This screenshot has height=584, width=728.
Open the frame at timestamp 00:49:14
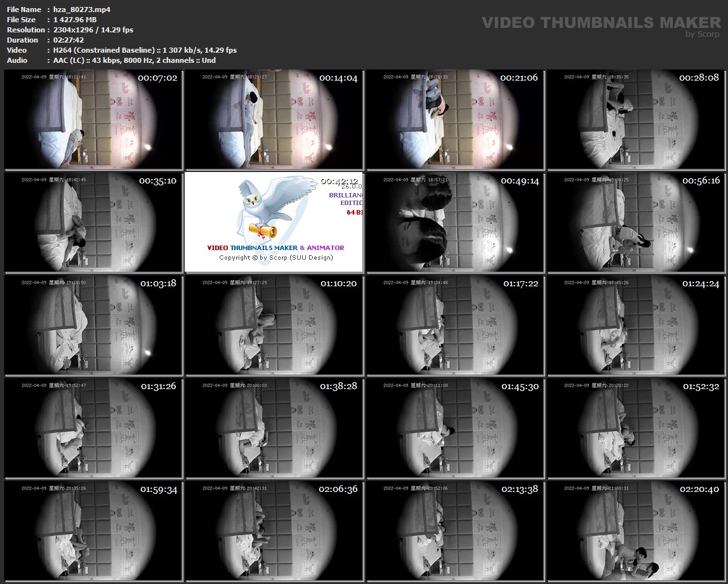tap(455, 223)
